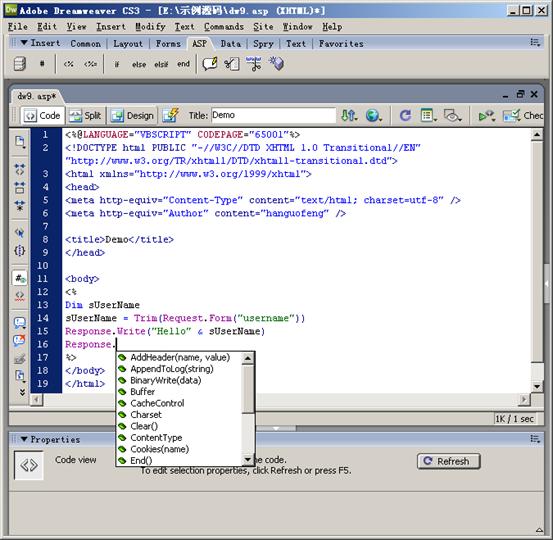The height and width of the screenshot is (540, 553).
Task: Click in the Title input field
Action: pos(273,115)
